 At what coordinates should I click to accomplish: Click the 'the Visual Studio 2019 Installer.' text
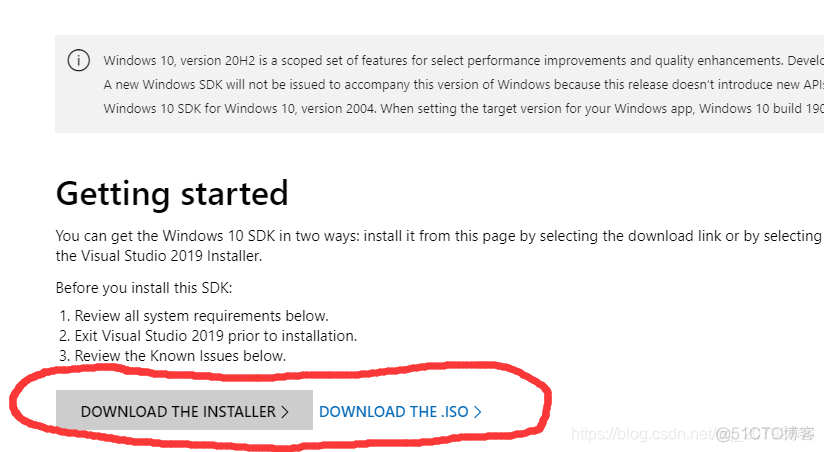click(159, 256)
